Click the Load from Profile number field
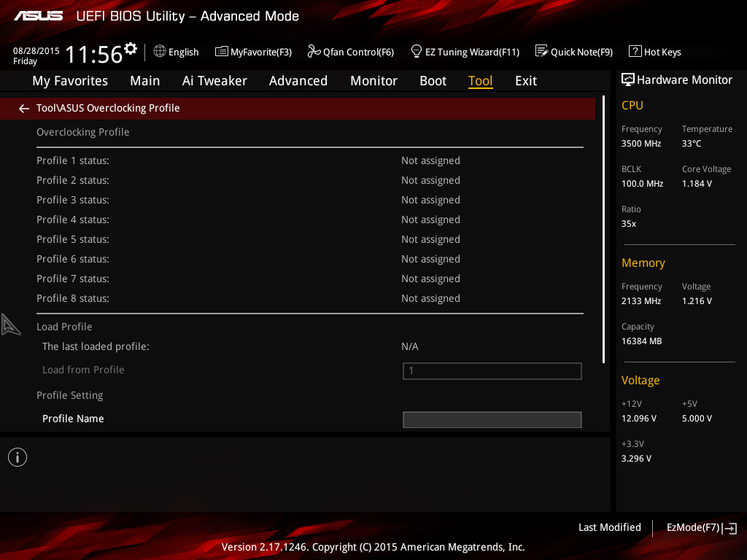Screen dimensions: 747x560 492,371
